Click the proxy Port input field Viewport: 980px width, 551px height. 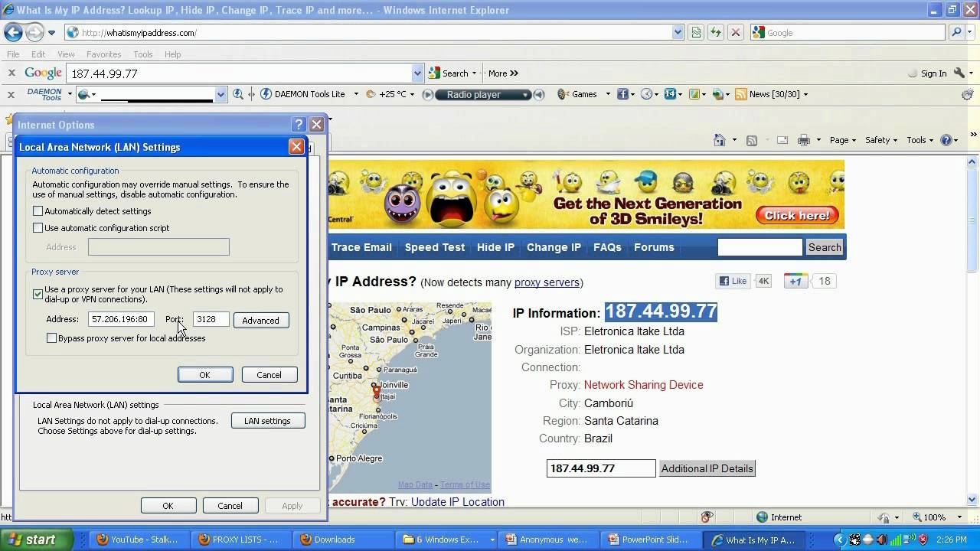click(210, 319)
